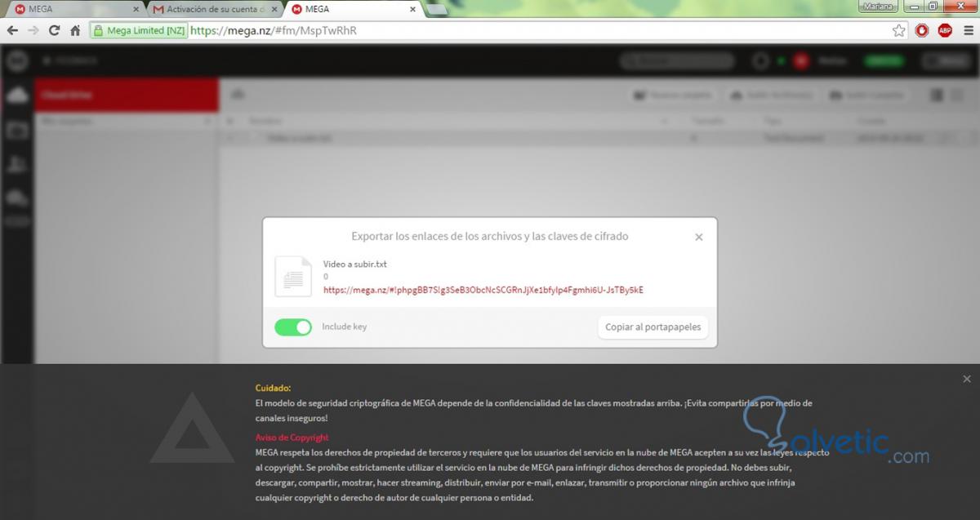Open the Cloud Drive sidebar icon
The image size is (980, 520).
(16, 95)
